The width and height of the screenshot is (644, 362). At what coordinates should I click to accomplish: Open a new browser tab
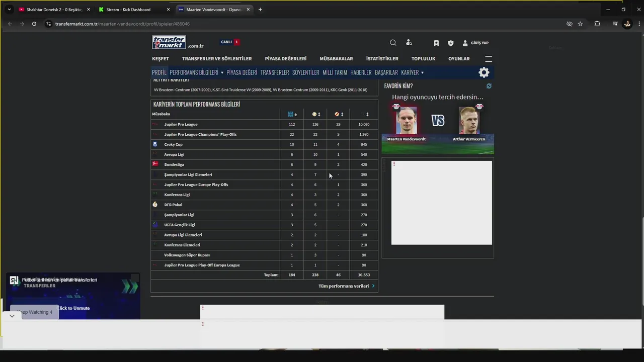tap(260, 10)
